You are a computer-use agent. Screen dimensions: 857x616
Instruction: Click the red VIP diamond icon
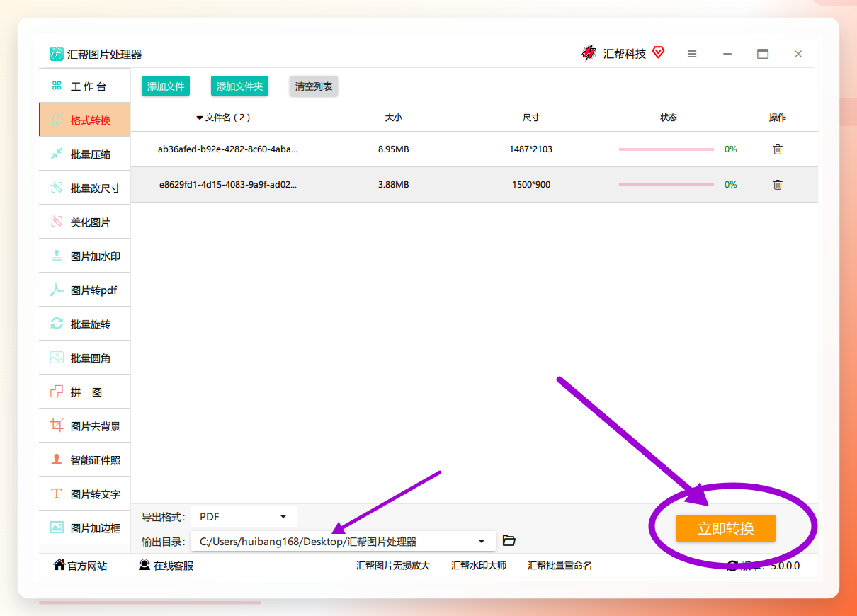point(658,52)
